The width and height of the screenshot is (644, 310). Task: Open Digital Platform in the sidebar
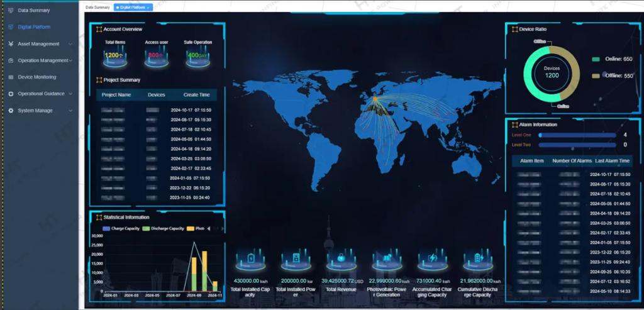[34, 27]
